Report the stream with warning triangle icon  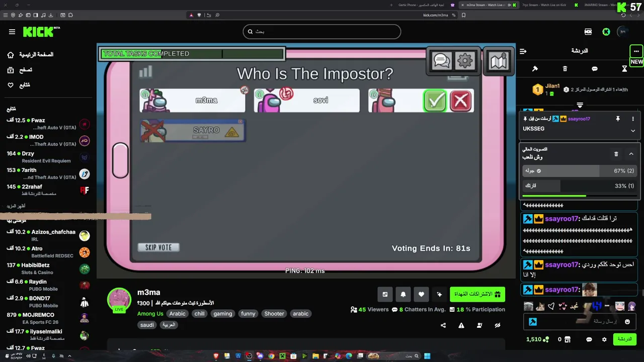click(x=461, y=325)
